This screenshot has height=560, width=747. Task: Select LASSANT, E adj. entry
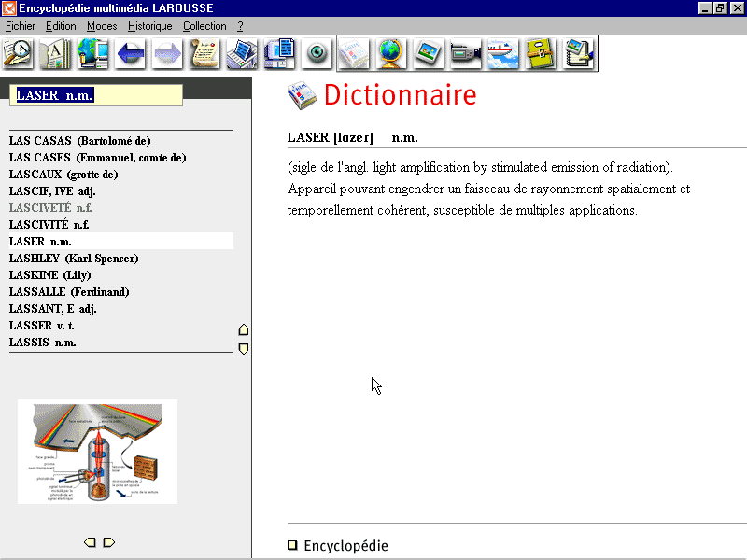tap(53, 309)
